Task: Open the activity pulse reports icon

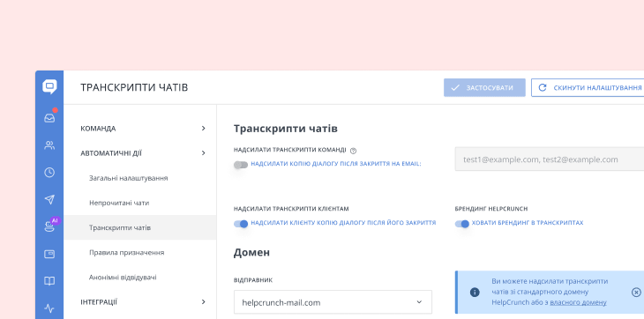Action: (49, 308)
